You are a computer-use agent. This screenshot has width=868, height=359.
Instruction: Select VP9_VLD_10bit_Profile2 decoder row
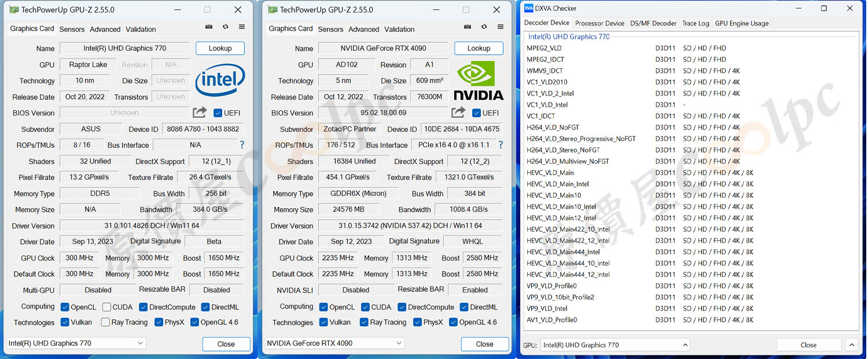[x=690, y=297]
